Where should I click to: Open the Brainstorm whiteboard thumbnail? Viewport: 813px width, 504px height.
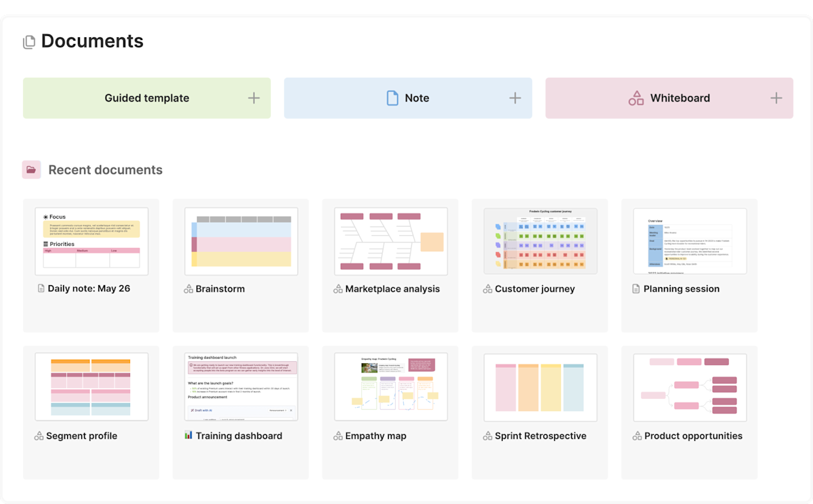[x=241, y=241]
